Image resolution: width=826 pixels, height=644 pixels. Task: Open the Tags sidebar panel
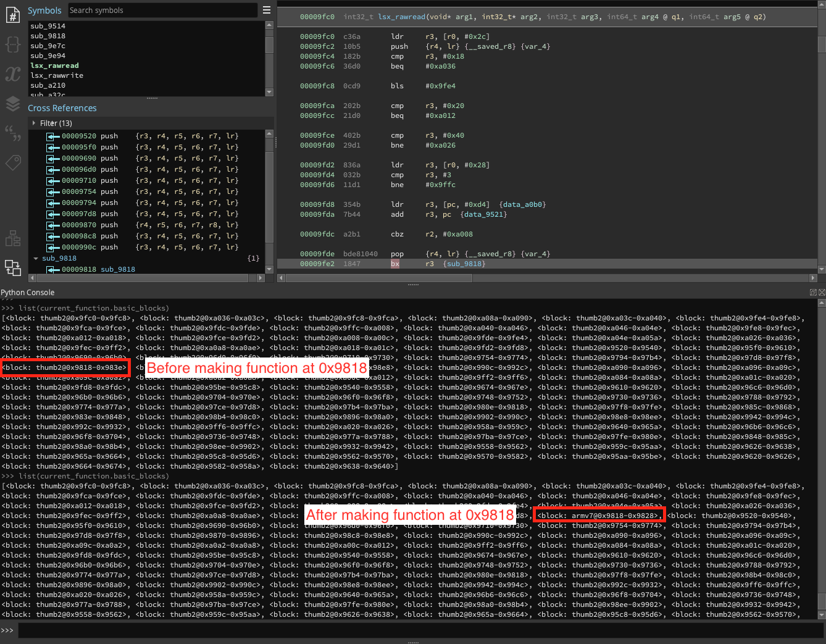tap(13, 162)
